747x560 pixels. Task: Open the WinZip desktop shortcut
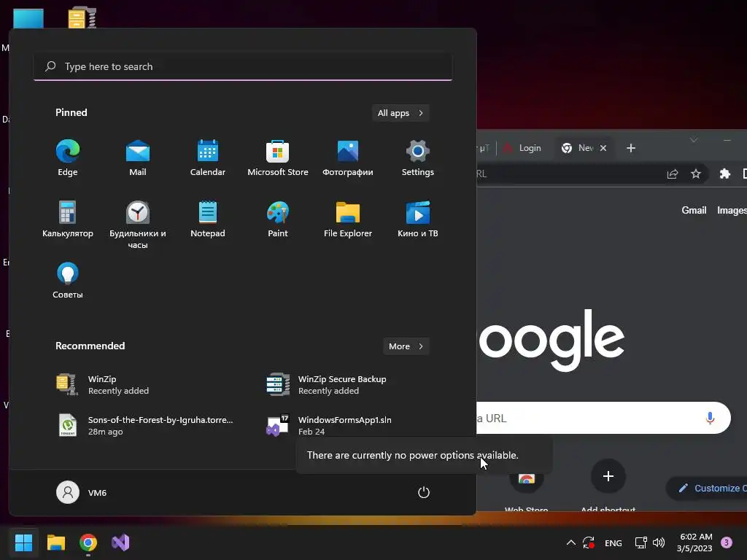point(82,17)
